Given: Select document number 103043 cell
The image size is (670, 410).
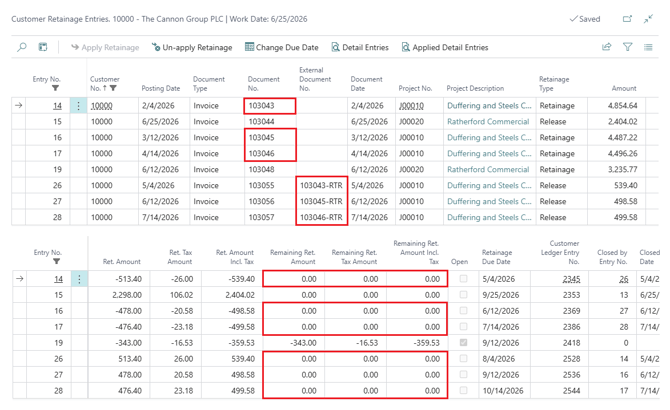Looking at the screenshot, I should click(x=270, y=105).
